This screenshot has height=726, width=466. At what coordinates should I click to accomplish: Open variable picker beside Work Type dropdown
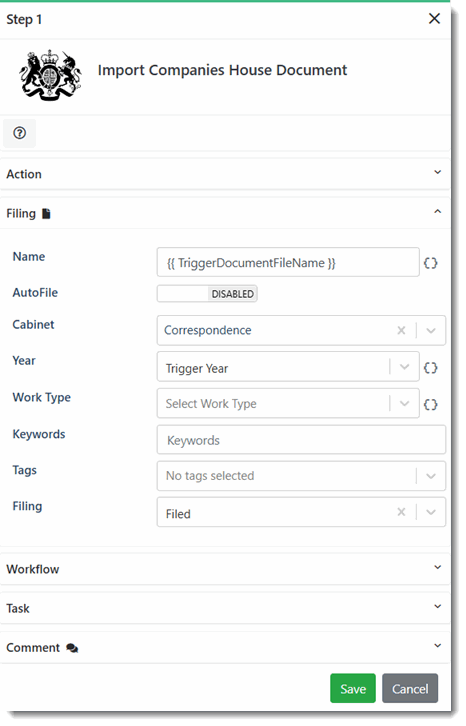(431, 404)
